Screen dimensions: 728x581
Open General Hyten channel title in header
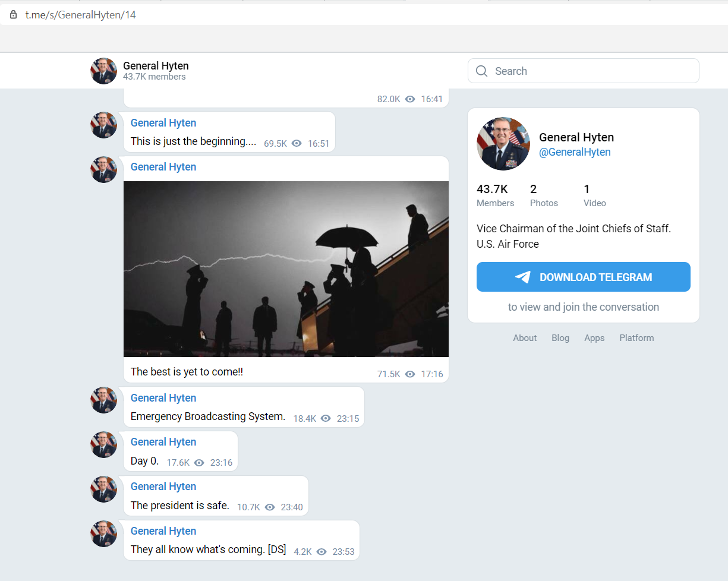point(156,65)
